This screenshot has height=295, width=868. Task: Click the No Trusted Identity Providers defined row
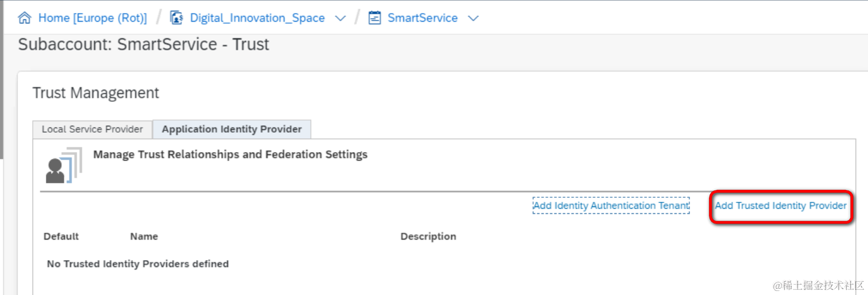coord(138,264)
